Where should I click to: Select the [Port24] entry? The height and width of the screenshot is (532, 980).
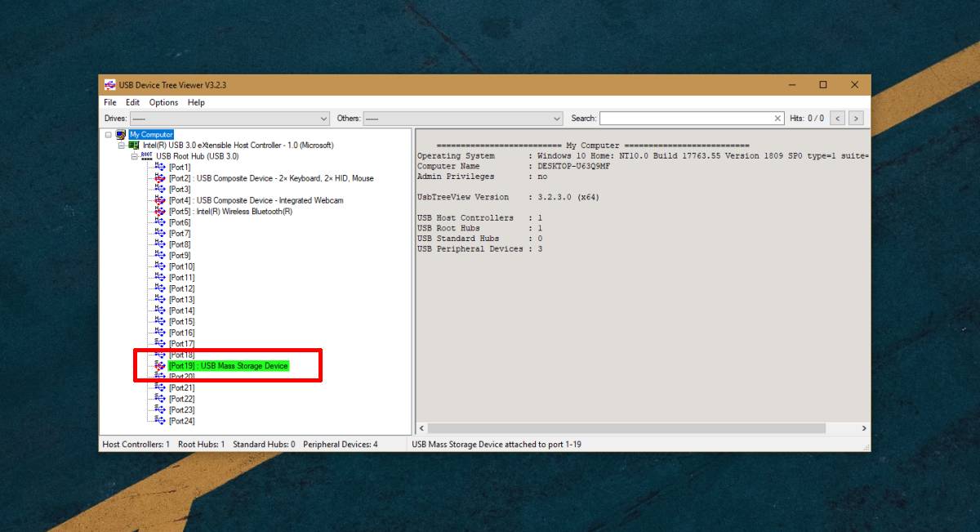click(182, 421)
